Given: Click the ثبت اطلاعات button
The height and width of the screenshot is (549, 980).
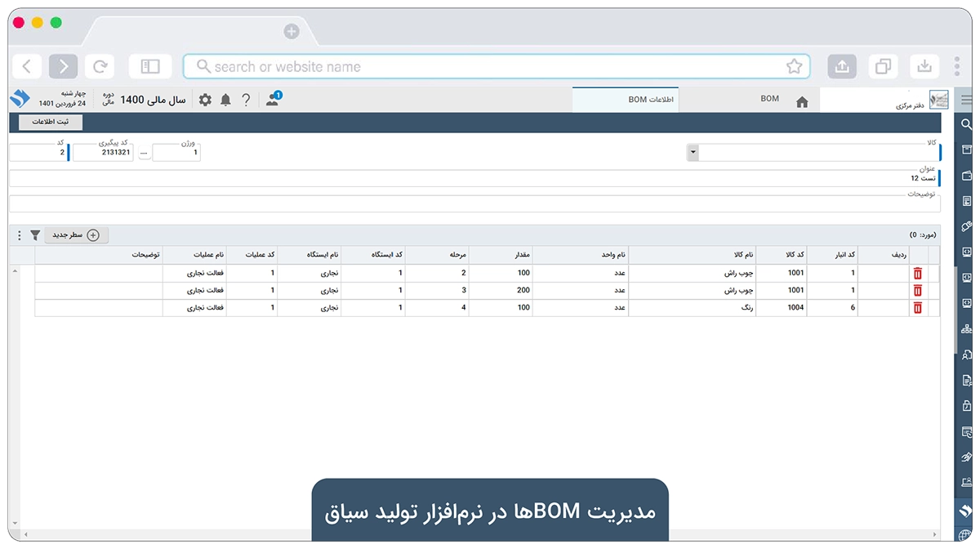Looking at the screenshot, I should (51, 122).
